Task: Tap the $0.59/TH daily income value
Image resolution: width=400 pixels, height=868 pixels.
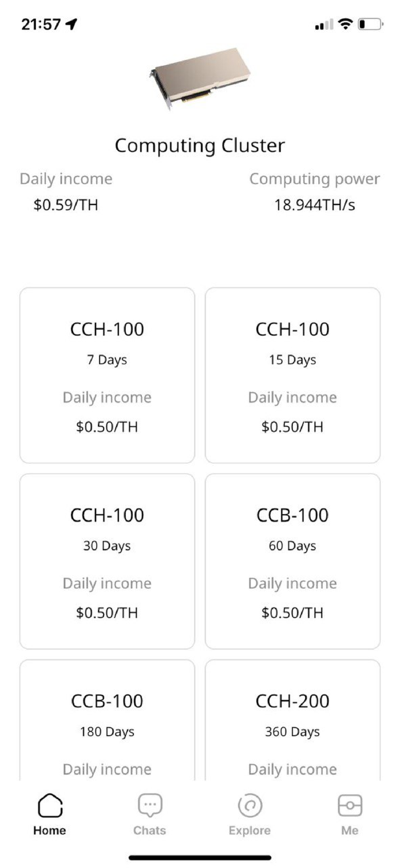Action: [66, 205]
